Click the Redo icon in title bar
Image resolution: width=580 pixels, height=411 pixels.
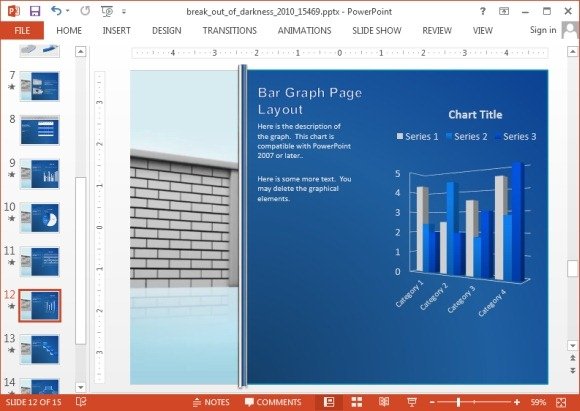point(85,11)
